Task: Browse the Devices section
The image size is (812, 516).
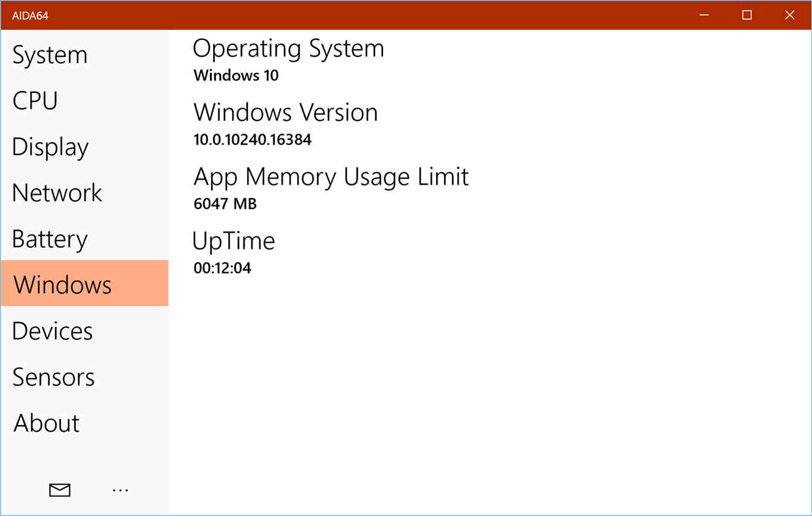Action: (x=52, y=331)
